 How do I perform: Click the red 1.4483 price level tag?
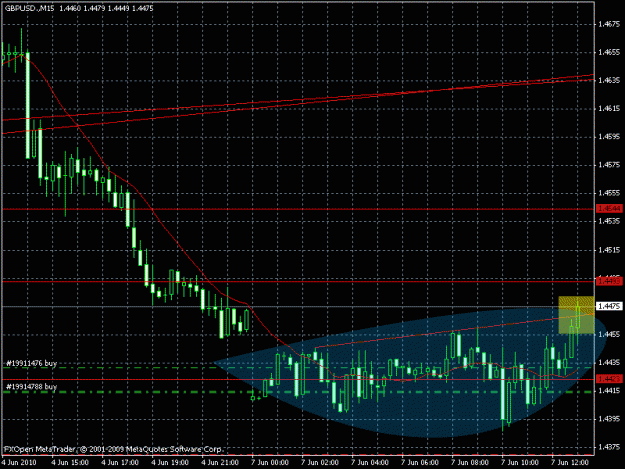609,282
